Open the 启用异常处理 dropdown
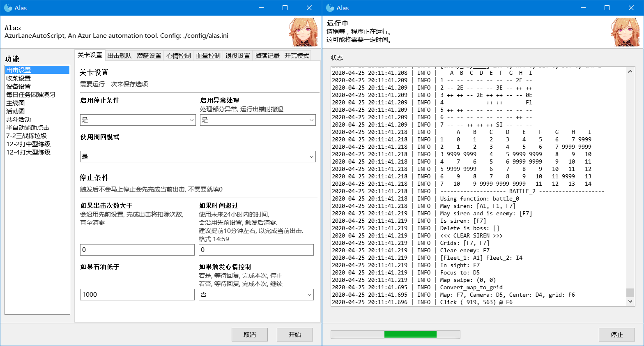The height and width of the screenshot is (346, 644). click(258, 120)
